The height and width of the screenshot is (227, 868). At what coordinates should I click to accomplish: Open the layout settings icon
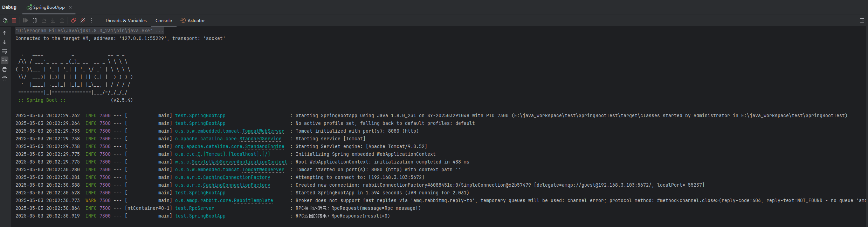click(862, 20)
